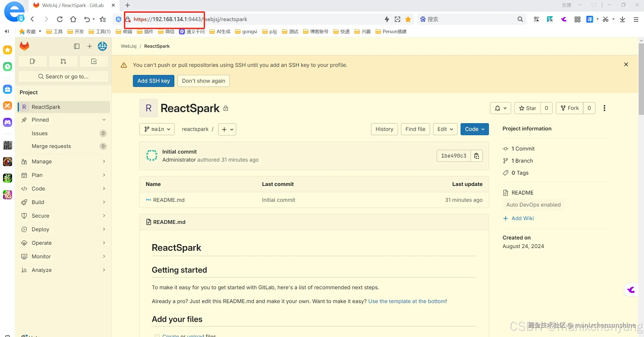Open the Issues sidebar item
Image resolution: width=644 pixels, height=337 pixels.
pyautogui.click(x=40, y=133)
